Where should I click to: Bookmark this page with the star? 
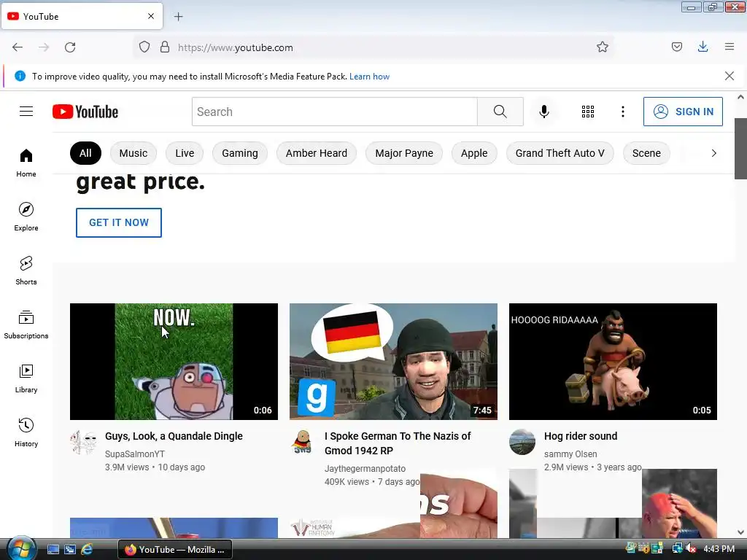pyautogui.click(x=602, y=47)
